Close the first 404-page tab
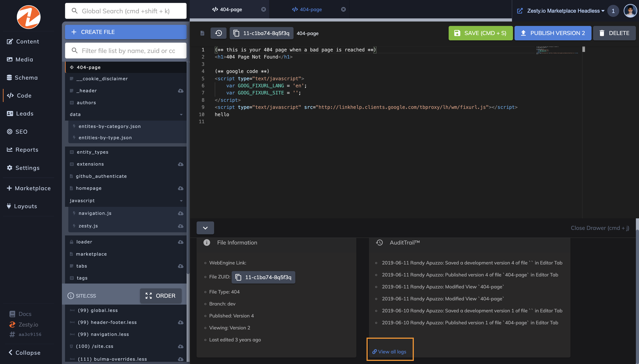Image resolution: width=639 pixels, height=364 pixels. [263, 9]
